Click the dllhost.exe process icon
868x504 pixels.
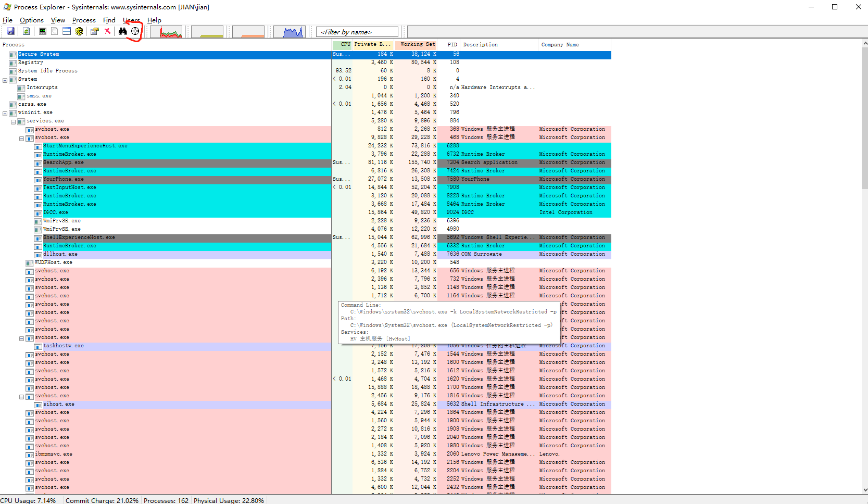[38, 255]
